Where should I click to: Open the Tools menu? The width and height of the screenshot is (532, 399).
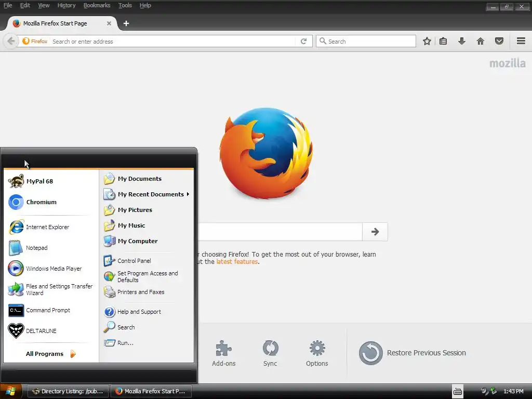(x=125, y=5)
